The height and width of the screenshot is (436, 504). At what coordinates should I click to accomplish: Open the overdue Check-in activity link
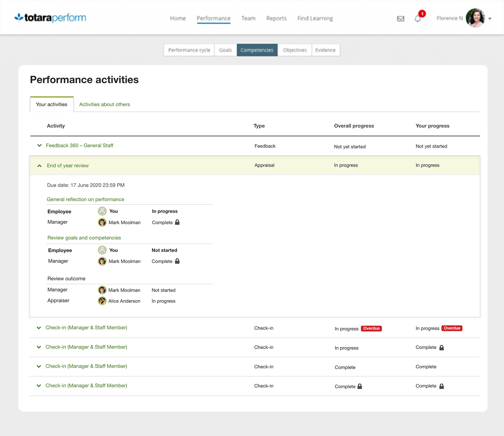pyautogui.click(x=86, y=328)
